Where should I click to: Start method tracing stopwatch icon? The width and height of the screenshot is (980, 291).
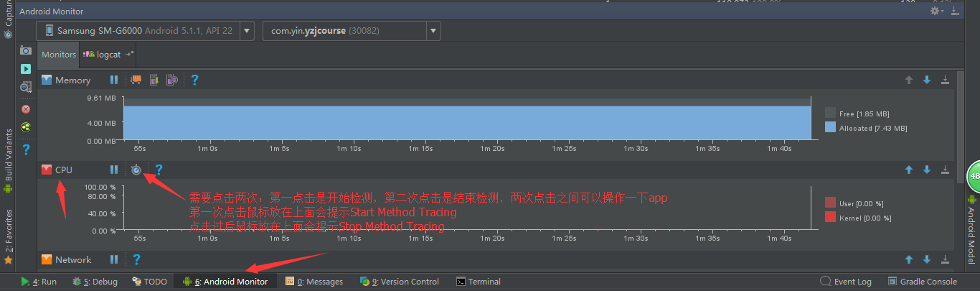click(x=136, y=170)
